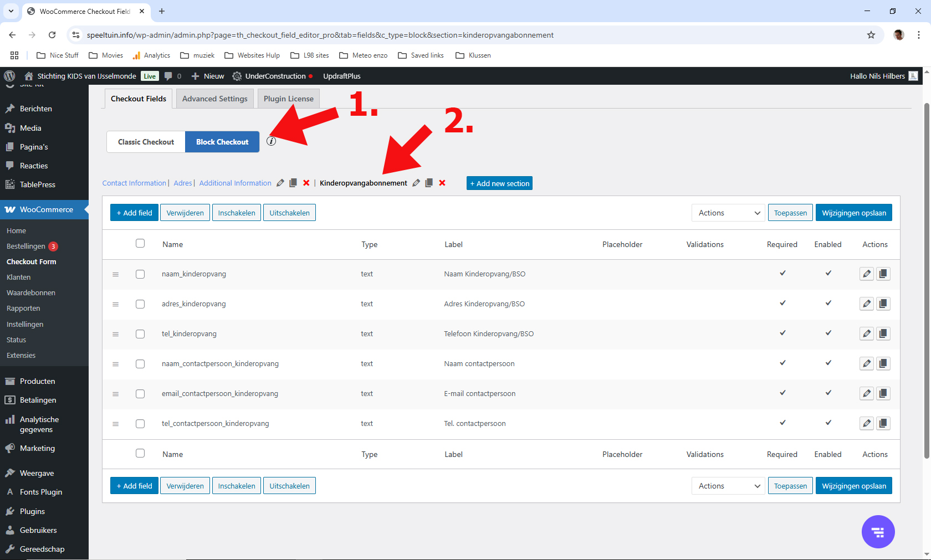The height and width of the screenshot is (560, 931).
Task: Open WooCommerce Bestellingen menu item
Action: pyautogui.click(x=26, y=246)
